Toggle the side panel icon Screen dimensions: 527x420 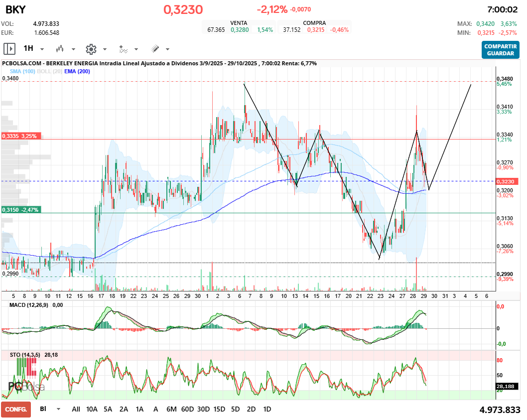coord(9,49)
